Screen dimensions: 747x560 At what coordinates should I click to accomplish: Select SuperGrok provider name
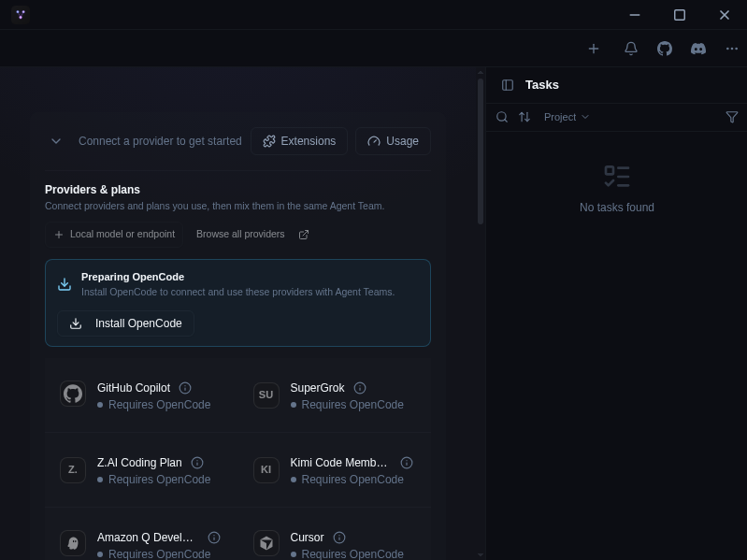[317, 388]
